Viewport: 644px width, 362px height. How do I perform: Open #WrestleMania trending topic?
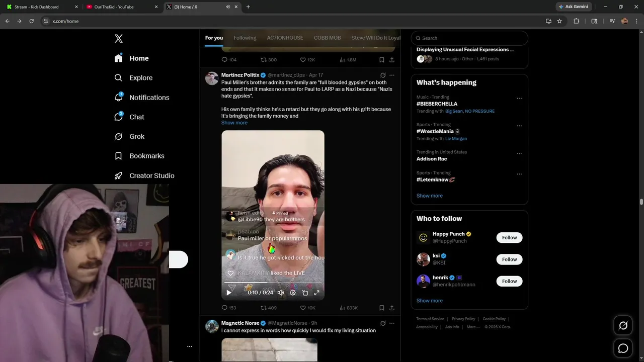pos(438,131)
